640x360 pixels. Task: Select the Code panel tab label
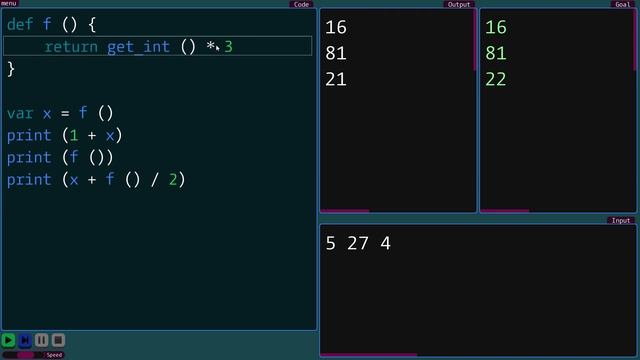301,4
